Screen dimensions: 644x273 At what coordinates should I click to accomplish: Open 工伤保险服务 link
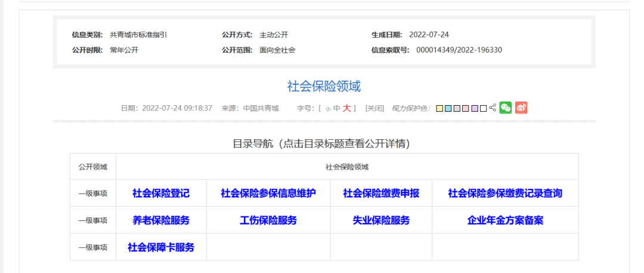268,220
